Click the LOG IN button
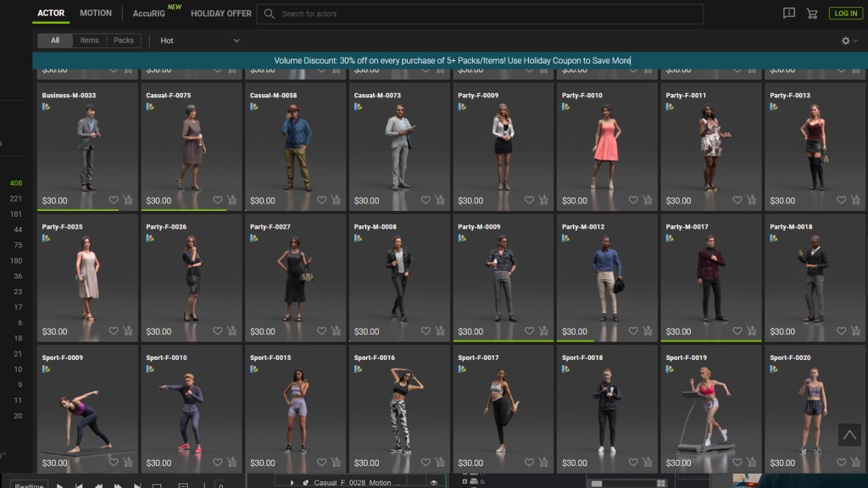This screenshot has width=868, height=488. point(845,14)
